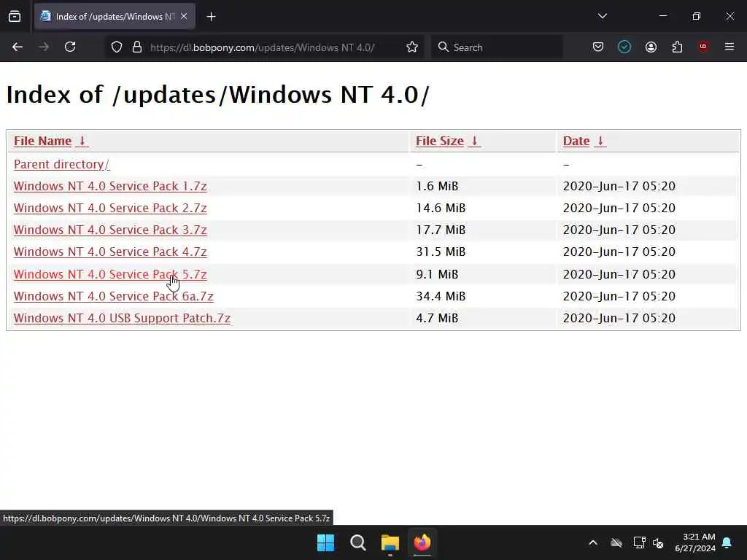Go forward one page
Image resolution: width=747 pixels, height=560 pixels.
click(44, 47)
